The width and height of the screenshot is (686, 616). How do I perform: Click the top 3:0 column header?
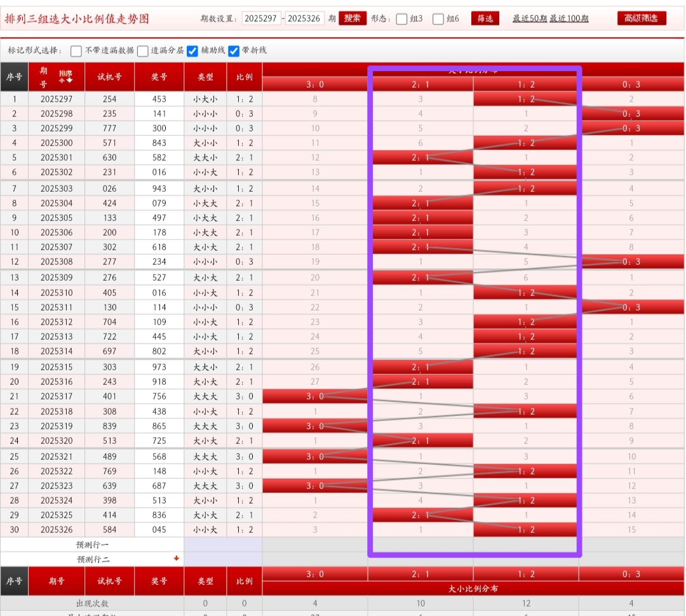click(315, 84)
